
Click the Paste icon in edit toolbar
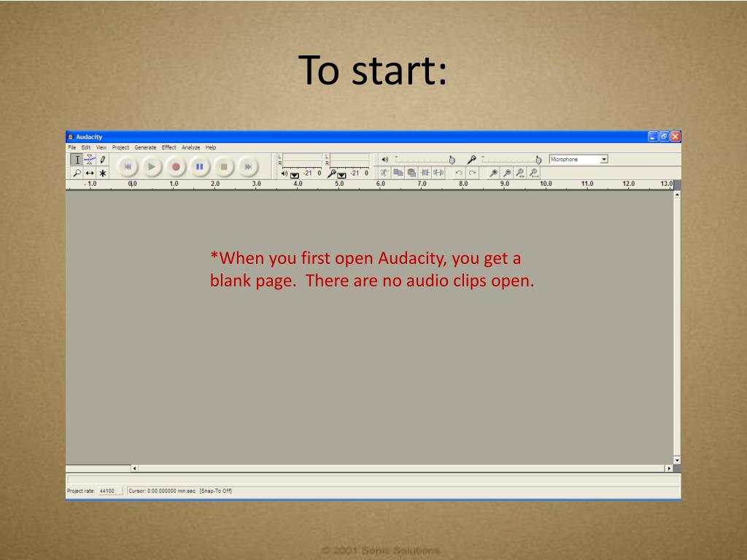coord(411,173)
